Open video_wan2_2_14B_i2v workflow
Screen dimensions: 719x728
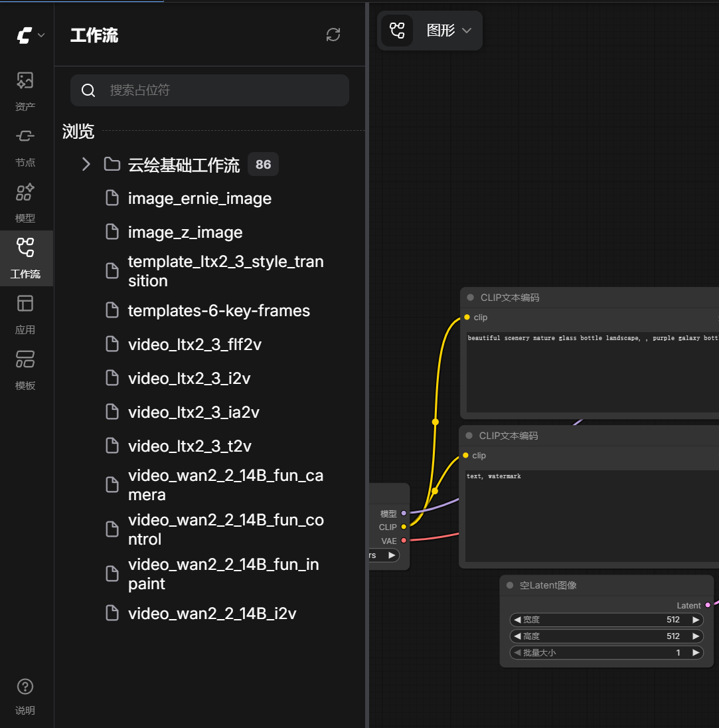point(212,613)
